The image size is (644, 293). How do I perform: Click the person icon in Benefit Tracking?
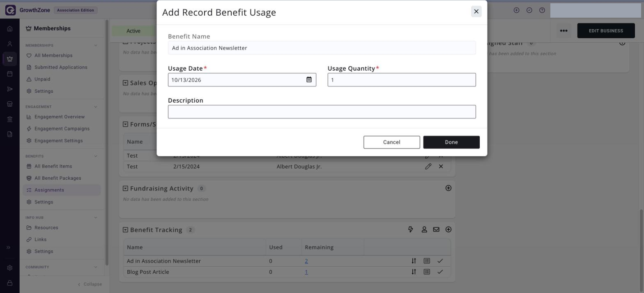424,229
